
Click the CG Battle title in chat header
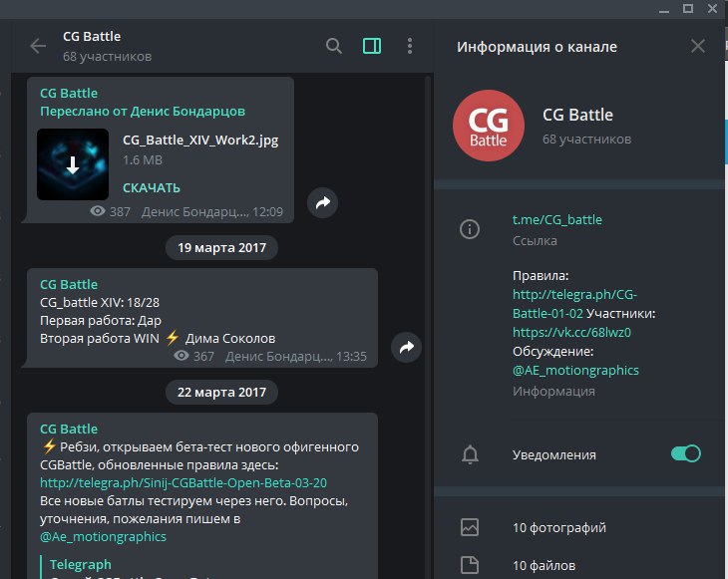coord(92,36)
